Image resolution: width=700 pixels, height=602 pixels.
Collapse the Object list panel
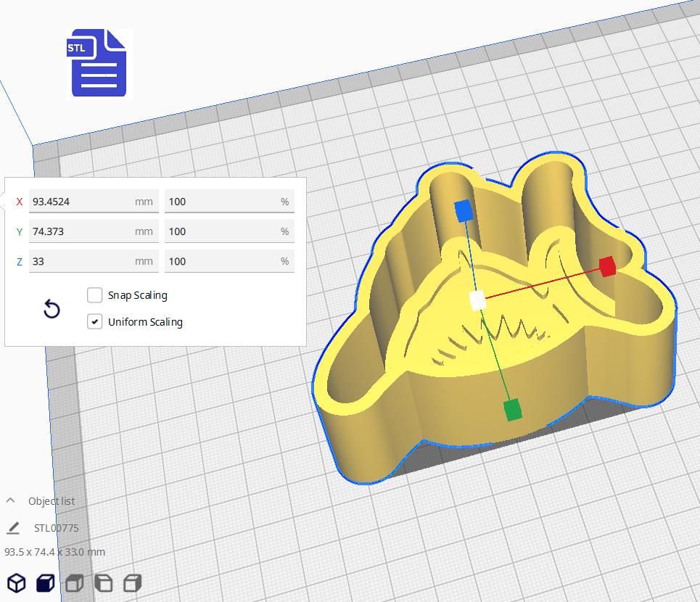11,500
